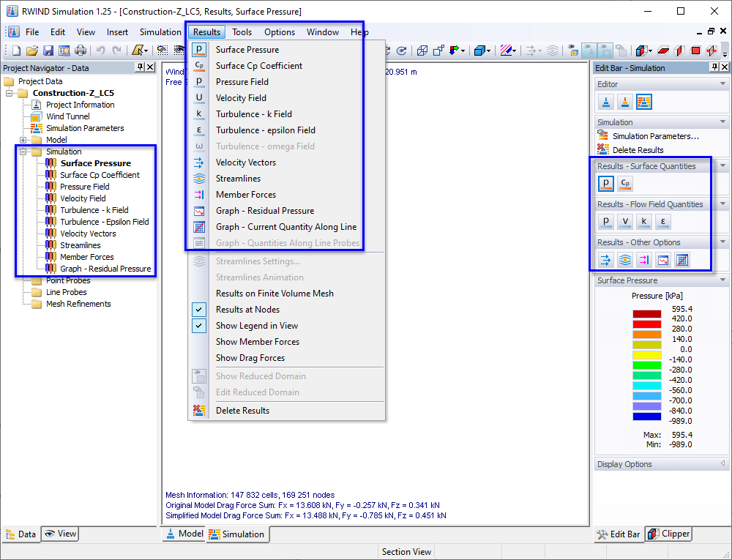Click the Velocity Vectors icon in Other Options

(x=606, y=260)
